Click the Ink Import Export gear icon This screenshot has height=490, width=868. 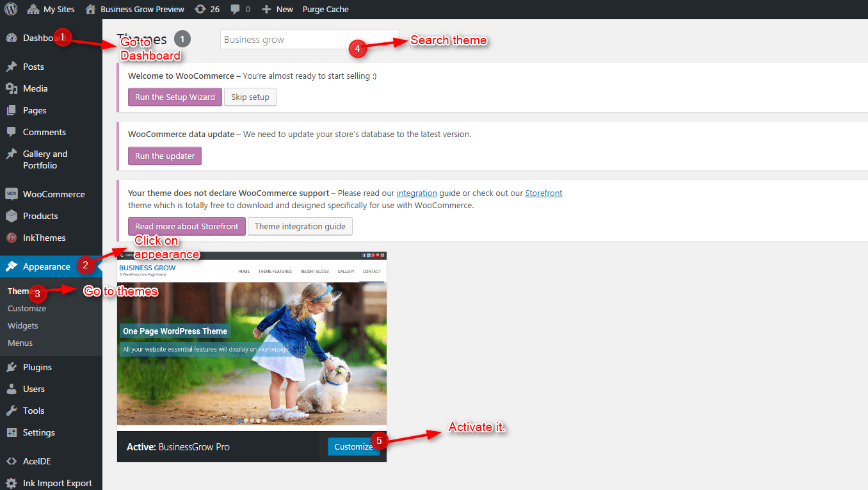tap(12, 483)
